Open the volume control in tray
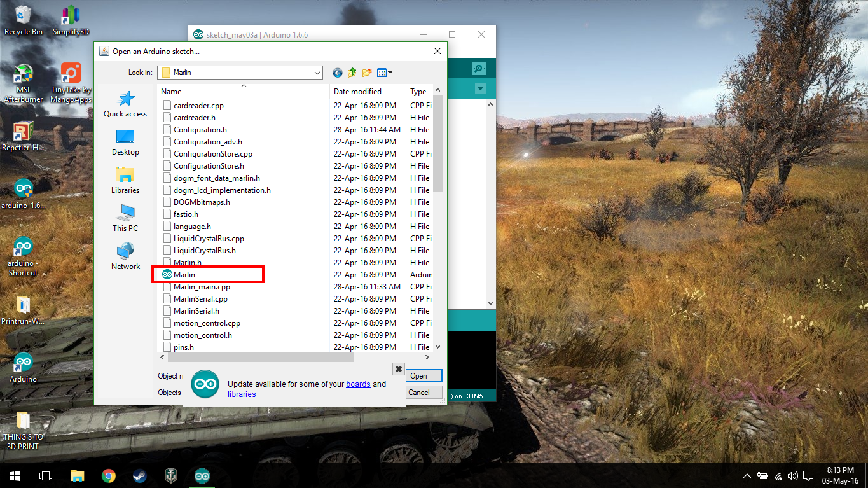Viewport: 868px width, 488px height. [792, 476]
